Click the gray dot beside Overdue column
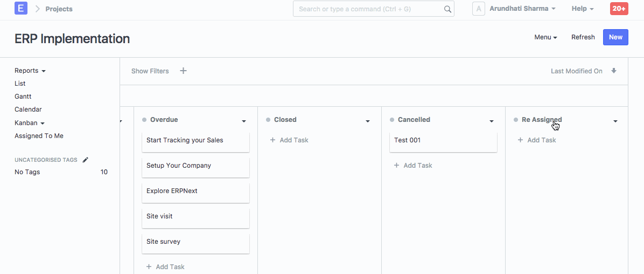The width and height of the screenshot is (644, 274). 144,120
